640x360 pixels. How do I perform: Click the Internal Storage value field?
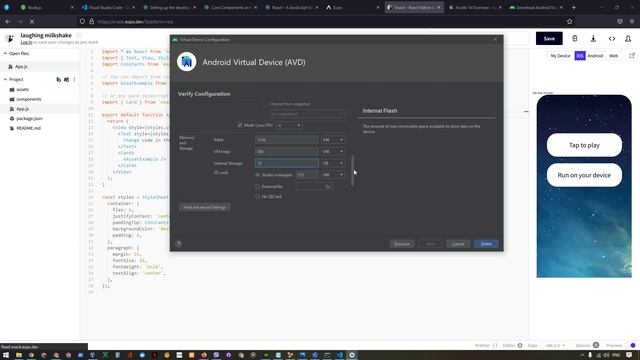(287, 163)
